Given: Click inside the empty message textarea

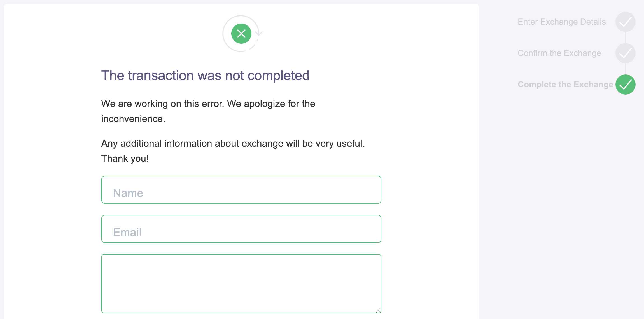Looking at the screenshot, I should pyautogui.click(x=241, y=284).
